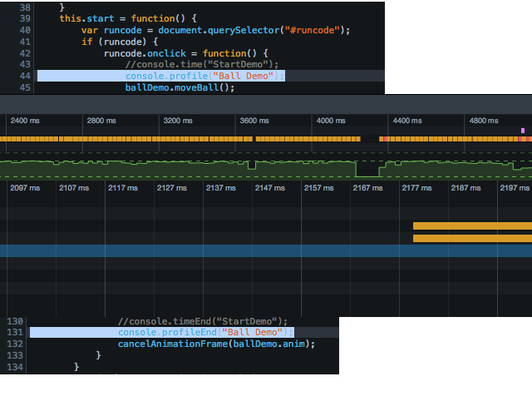Click the cancelAnimationFrame code line
Viewport: 532px width, 416px height.
pos(216,344)
